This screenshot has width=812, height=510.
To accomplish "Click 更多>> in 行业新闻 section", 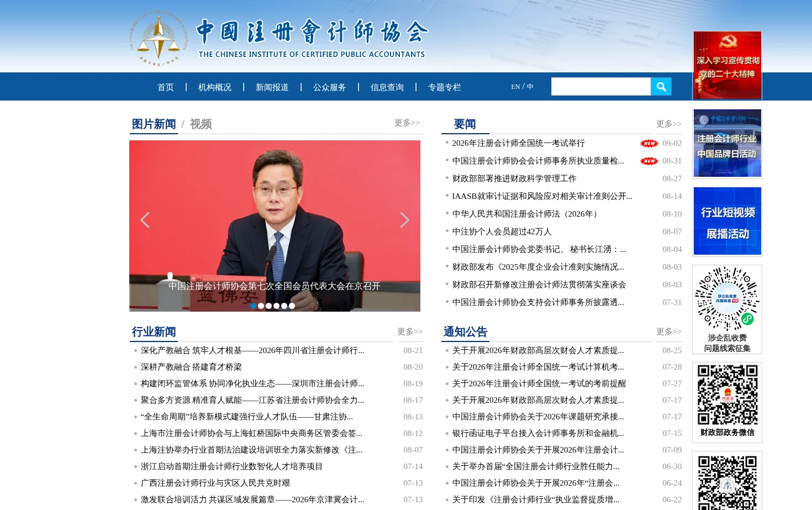I will [410, 332].
